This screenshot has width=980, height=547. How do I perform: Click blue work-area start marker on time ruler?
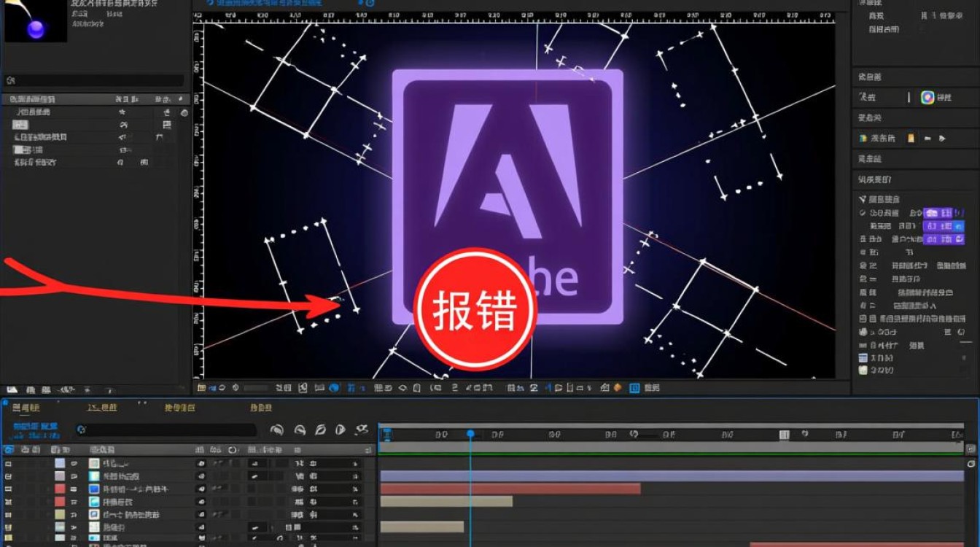coord(387,435)
